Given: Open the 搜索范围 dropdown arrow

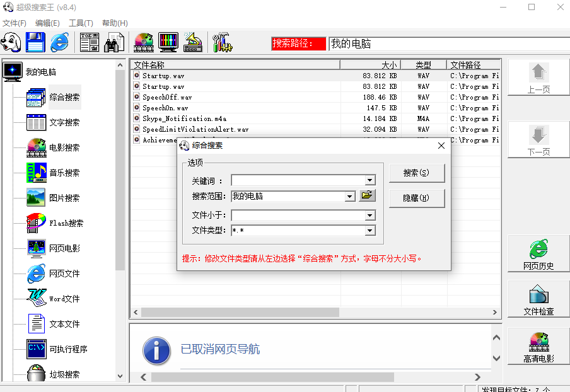Looking at the screenshot, I should coord(350,197).
